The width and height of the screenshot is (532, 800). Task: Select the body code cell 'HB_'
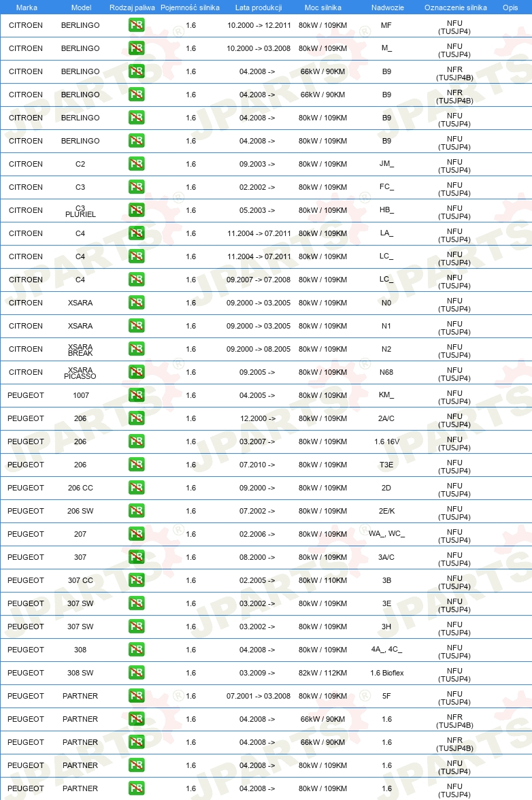coord(386,210)
